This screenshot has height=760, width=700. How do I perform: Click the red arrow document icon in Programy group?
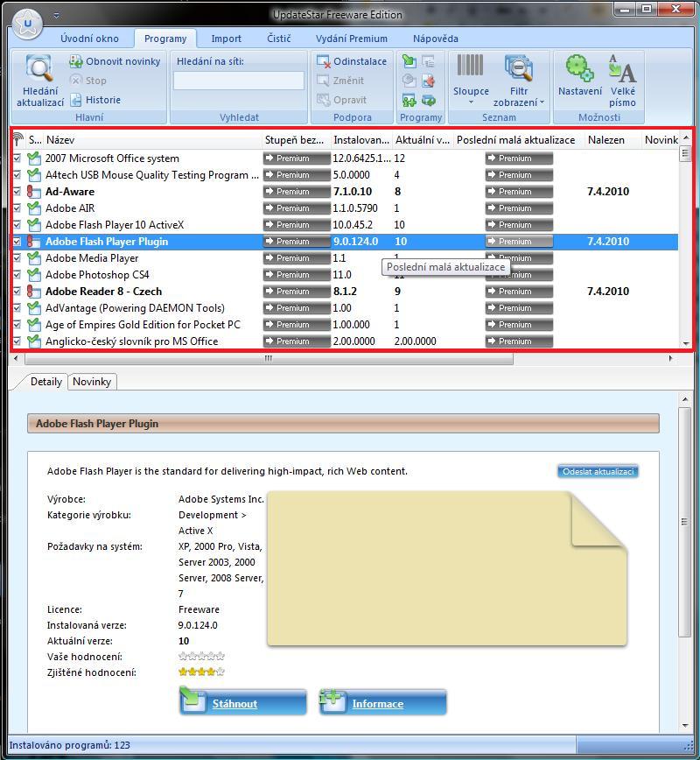pyautogui.click(x=428, y=81)
